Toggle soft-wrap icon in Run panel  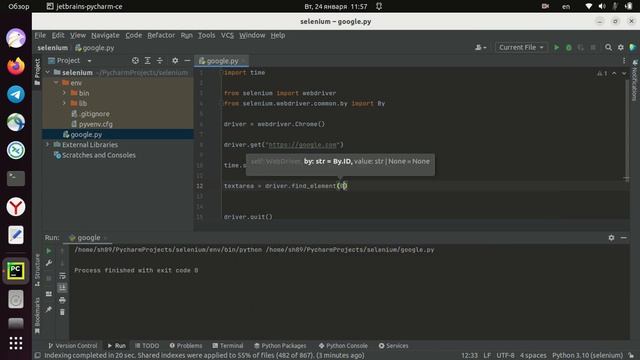pyautogui.click(x=62, y=276)
